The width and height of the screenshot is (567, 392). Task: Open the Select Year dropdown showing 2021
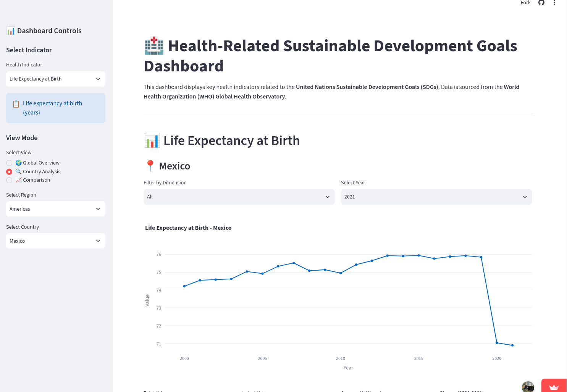(x=436, y=197)
